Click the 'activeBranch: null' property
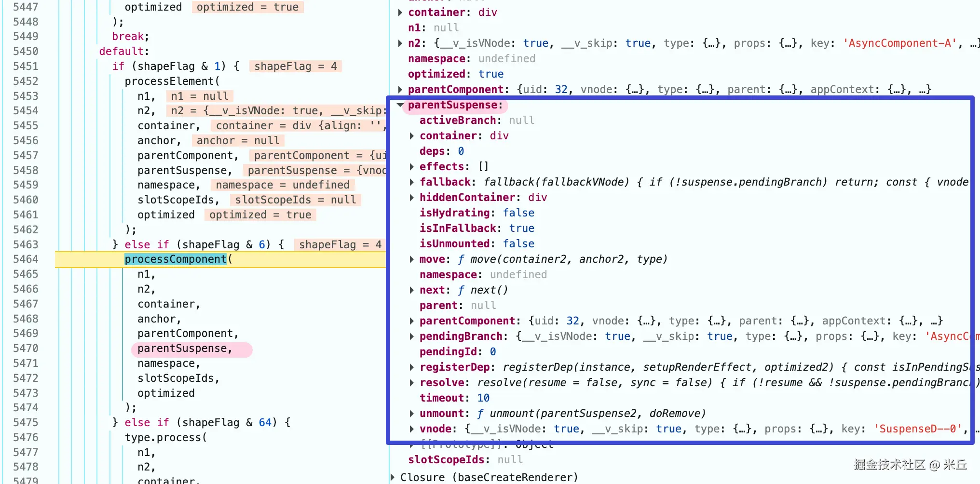The height and width of the screenshot is (484, 980). [476, 121]
